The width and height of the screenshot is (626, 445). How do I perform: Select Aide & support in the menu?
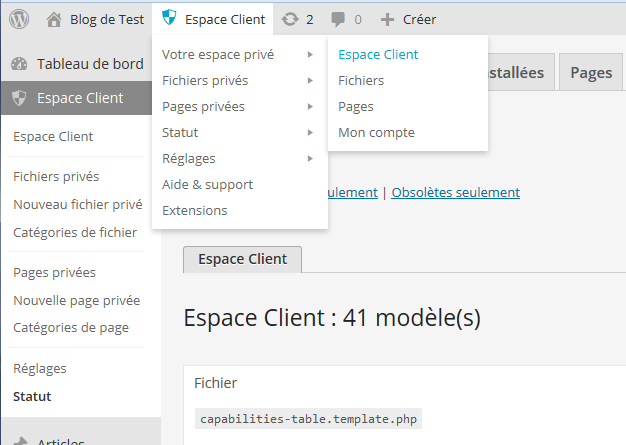pyautogui.click(x=208, y=185)
